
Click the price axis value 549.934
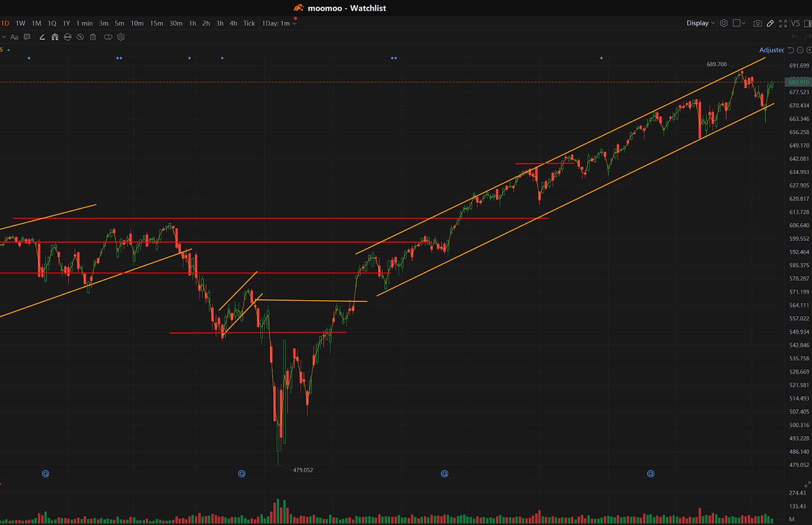799,332
